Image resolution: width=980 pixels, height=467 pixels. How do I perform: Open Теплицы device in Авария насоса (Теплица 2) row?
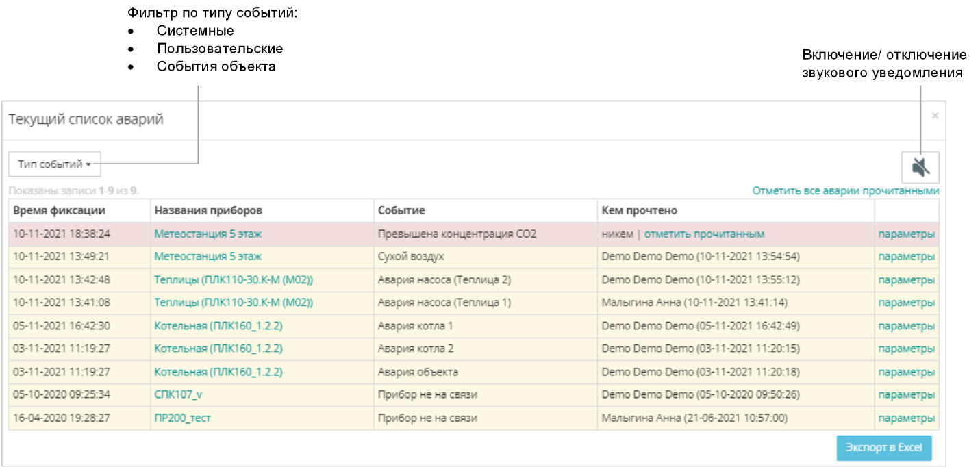(234, 280)
